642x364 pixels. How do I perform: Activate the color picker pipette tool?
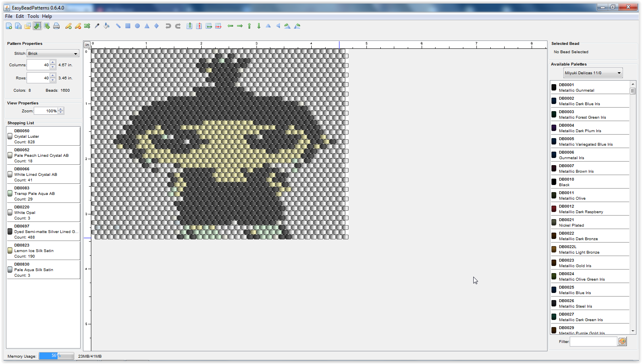coord(97,26)
